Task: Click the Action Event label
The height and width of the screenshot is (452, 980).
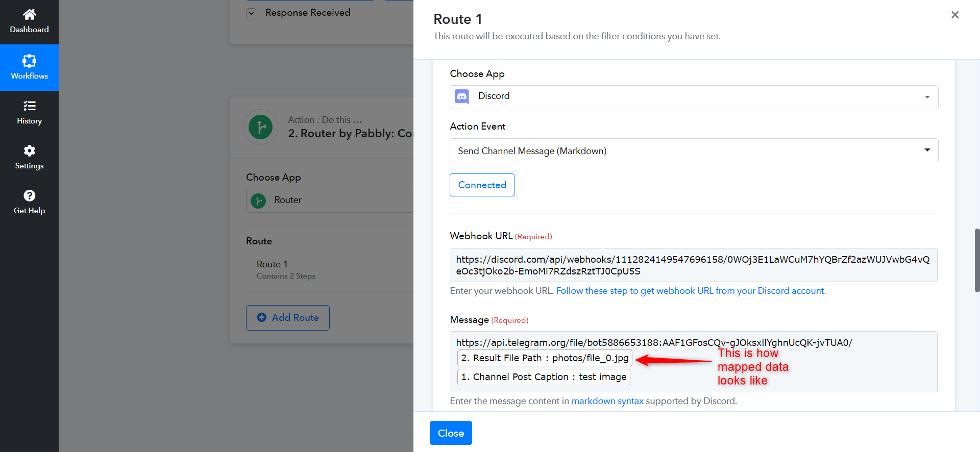Action: (478, 127)
